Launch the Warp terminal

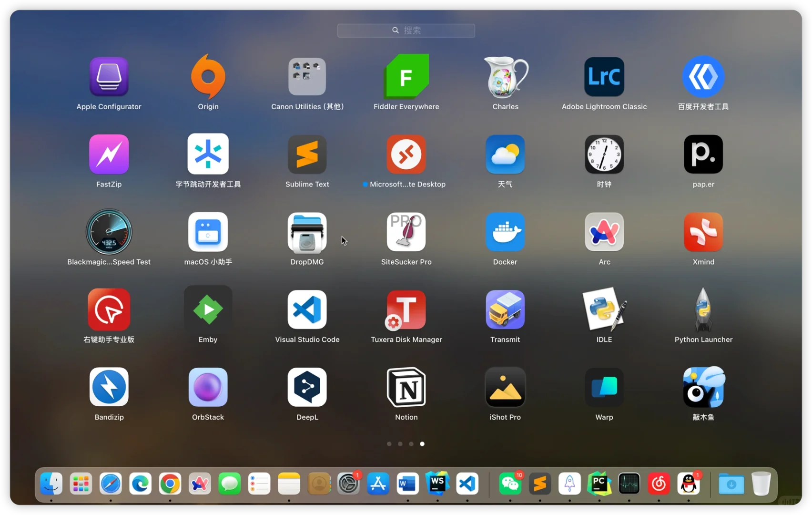click(x=604, y=387)
